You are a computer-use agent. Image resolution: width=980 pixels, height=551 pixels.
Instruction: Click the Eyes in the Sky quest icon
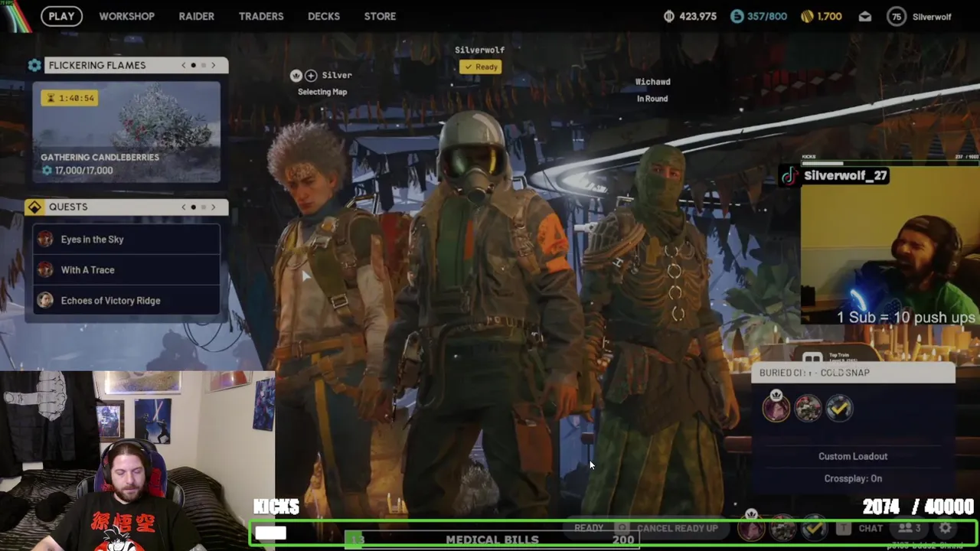coord(45,240)
